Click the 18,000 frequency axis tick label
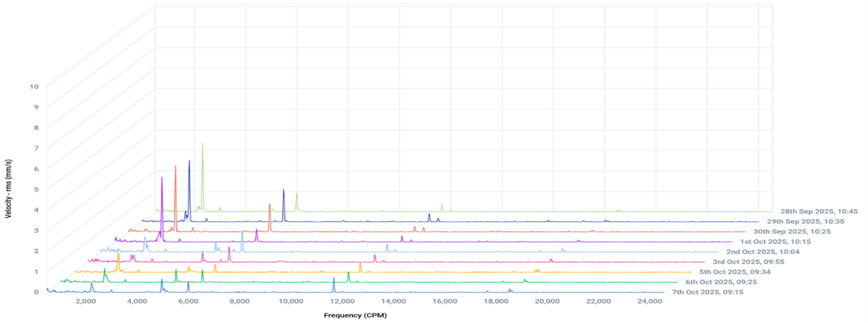This screenshot has height=323, width=868. [497, 300]
